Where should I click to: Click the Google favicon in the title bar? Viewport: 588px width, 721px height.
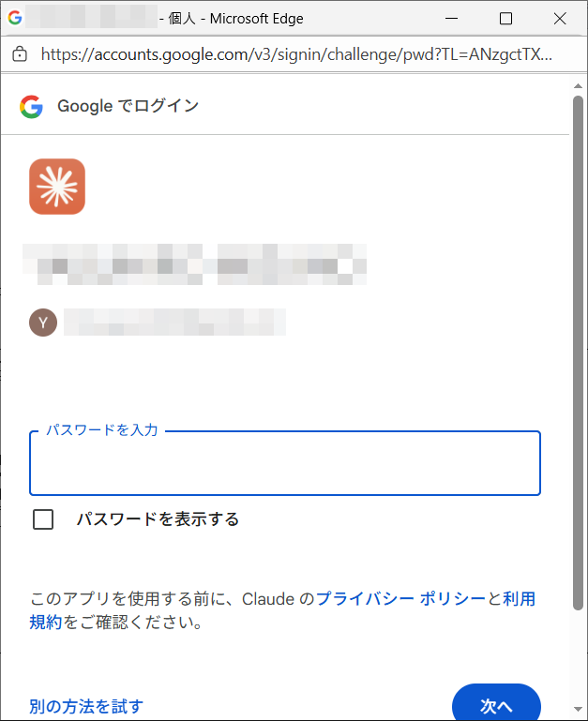pos(14,18)
